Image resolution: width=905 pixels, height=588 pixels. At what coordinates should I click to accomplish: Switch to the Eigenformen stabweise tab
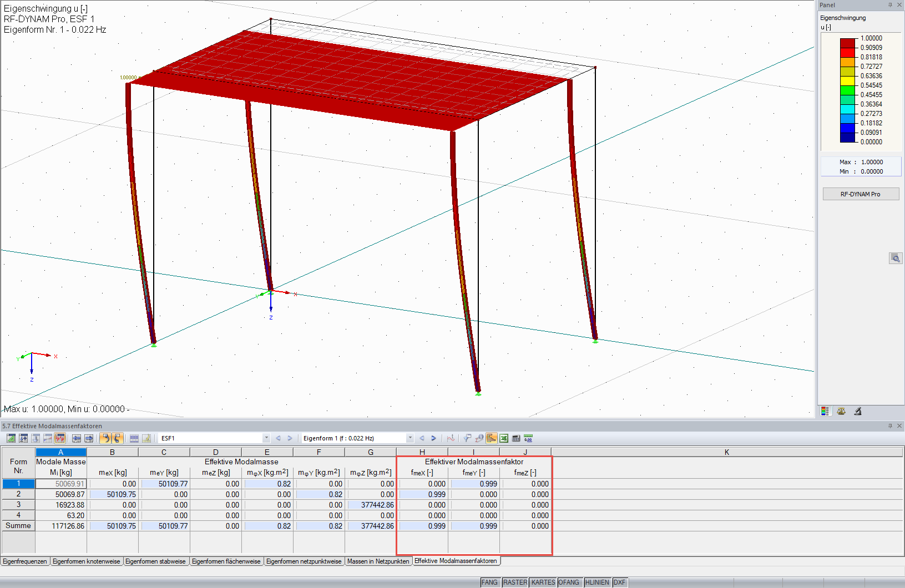156,561
